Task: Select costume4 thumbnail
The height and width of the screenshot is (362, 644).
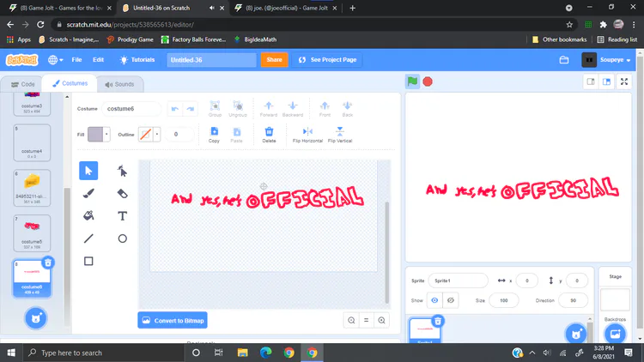Action: point(32,143)
